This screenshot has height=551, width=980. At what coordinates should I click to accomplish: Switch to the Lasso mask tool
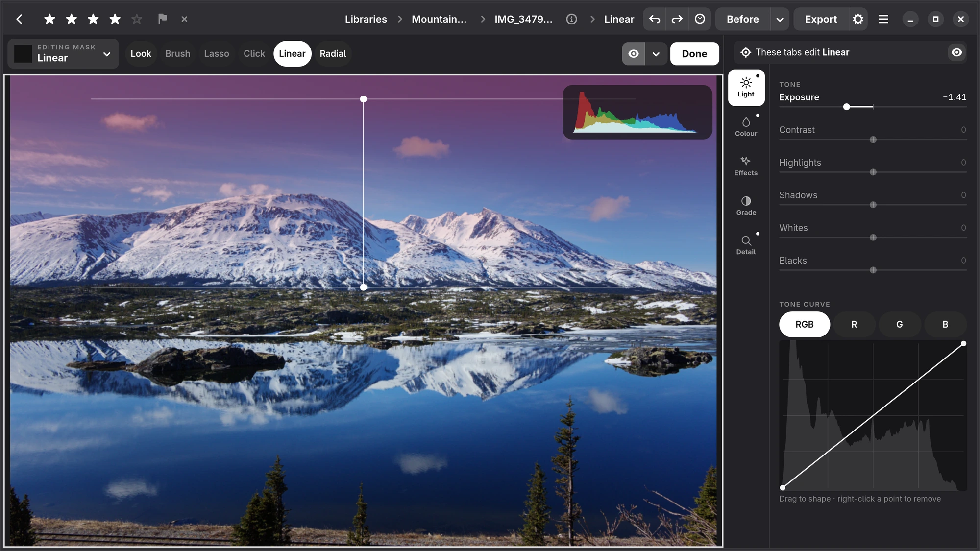pyautogui.click(x=217, y=54)
